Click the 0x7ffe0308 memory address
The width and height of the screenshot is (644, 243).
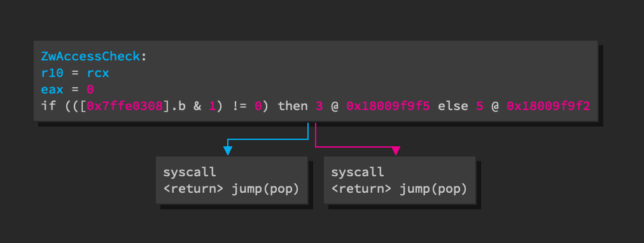click(125, 106)
